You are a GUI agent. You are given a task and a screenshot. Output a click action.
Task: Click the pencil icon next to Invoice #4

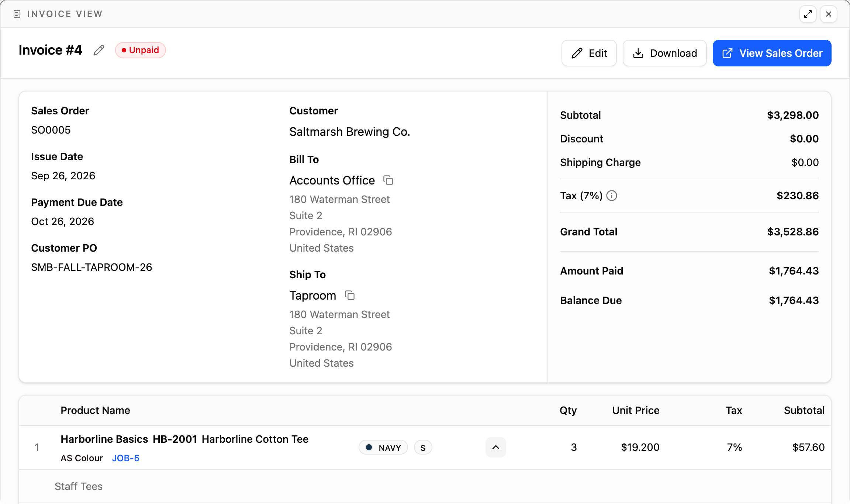(99, 50)
